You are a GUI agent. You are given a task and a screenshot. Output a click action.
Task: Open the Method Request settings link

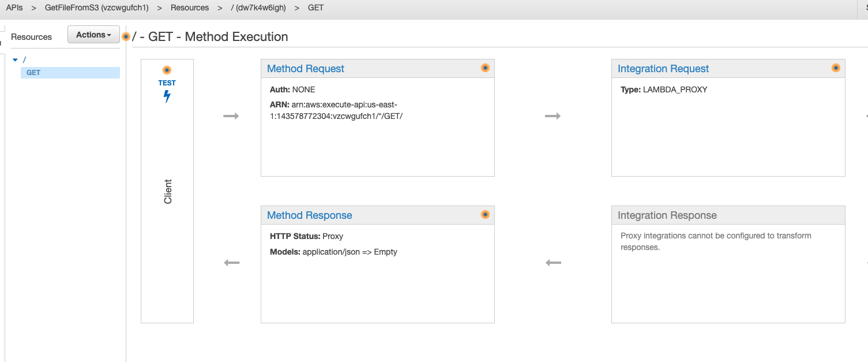[305, 69]
